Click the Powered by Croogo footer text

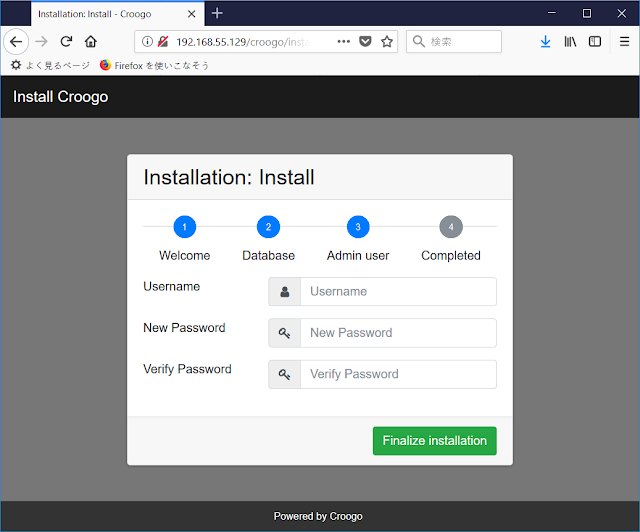click(318, 516)
